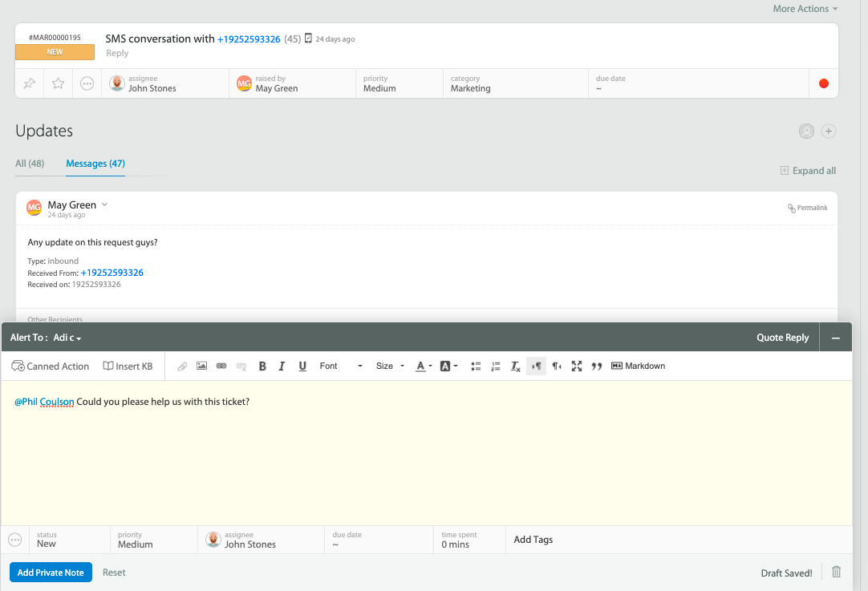Insert a blockquote in the note

click(597, 366)
